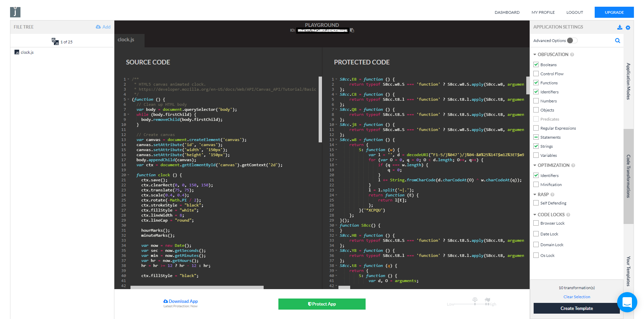Copy the application ID with clipboard icon
The height and width of the screenshot is (319, 644).
[x=352, y=30]
